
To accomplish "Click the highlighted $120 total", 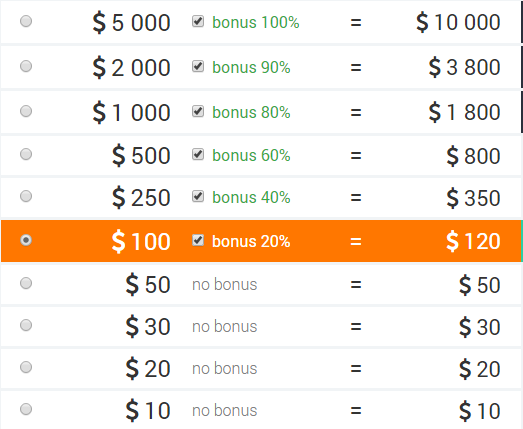I will (473, 241).
